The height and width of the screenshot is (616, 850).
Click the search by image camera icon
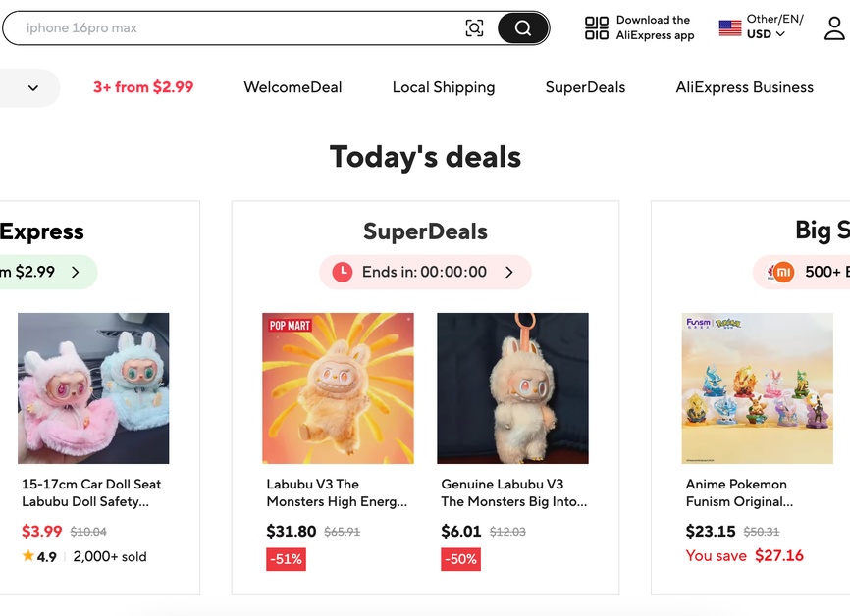point(475,28)
